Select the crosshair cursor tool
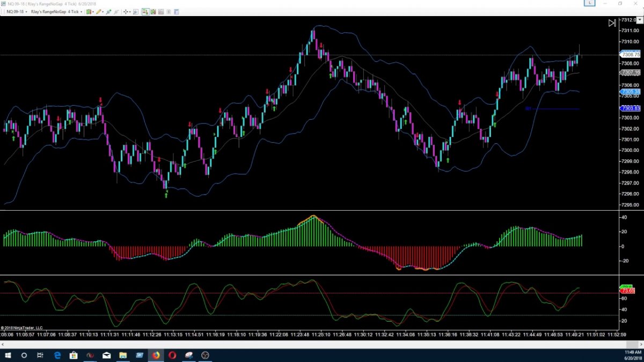 click(x=126, y=11)
